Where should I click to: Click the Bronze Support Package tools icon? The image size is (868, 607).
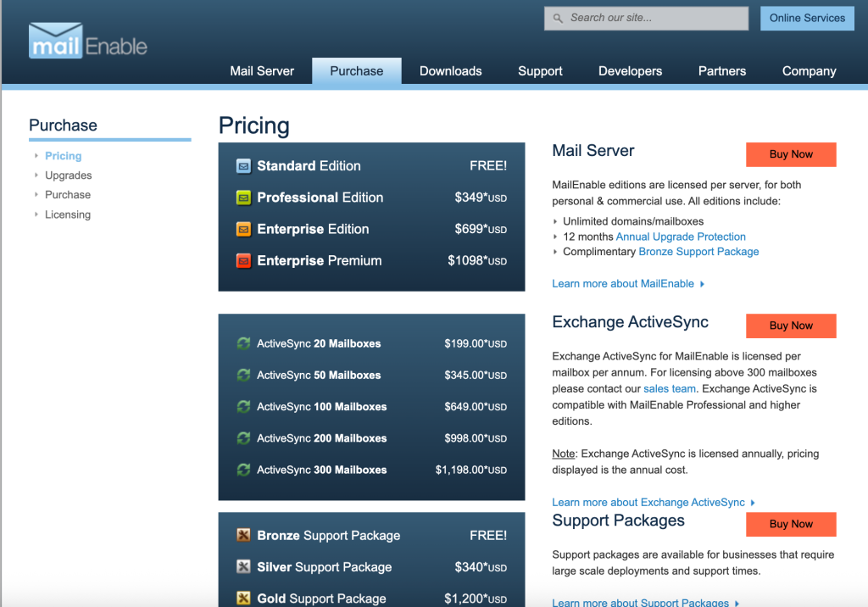pos(243,535)
